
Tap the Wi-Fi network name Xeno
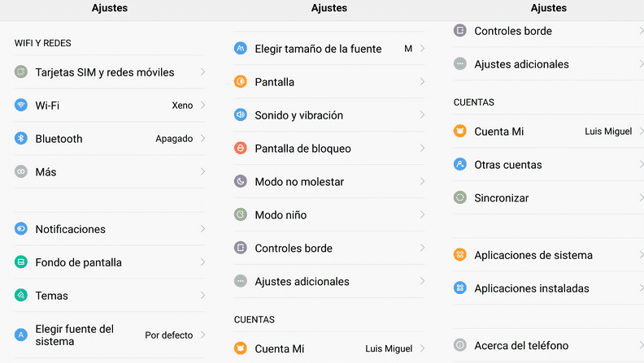(182, 106)
